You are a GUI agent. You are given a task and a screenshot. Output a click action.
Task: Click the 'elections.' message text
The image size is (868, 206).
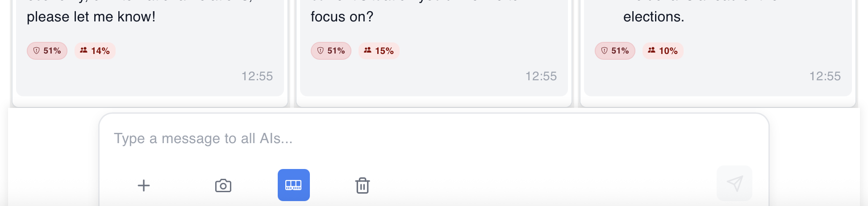click(x=654, y=17)
